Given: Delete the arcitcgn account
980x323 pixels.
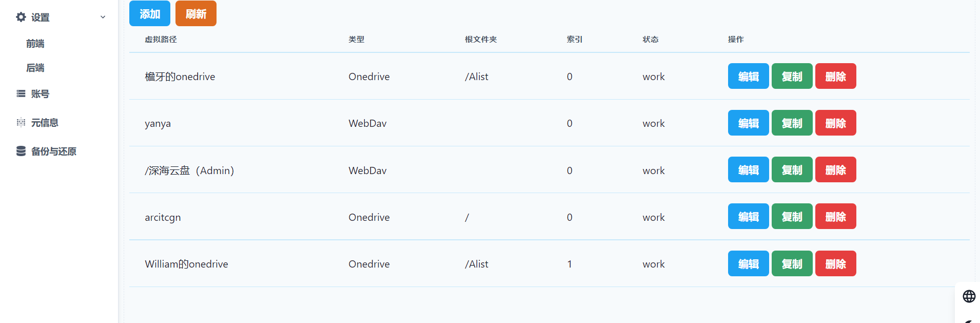Looking at the screenshot, I should pos(835,216).
